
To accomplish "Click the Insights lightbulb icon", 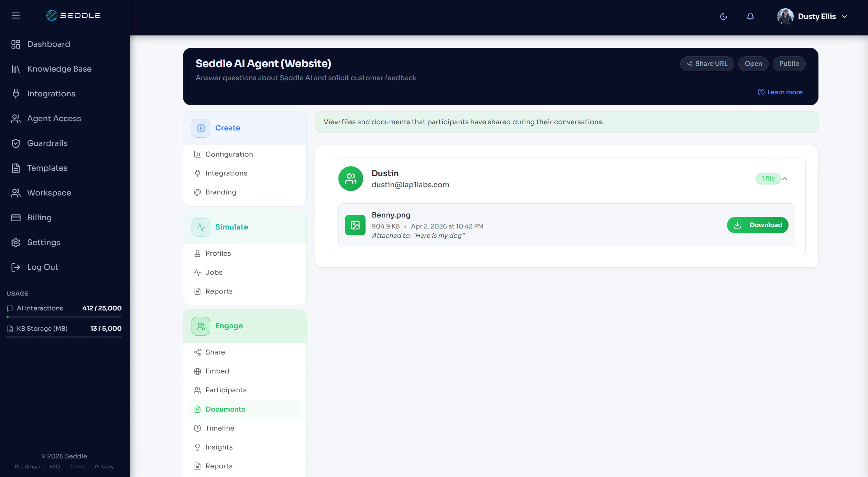I will tap(197, 447).
